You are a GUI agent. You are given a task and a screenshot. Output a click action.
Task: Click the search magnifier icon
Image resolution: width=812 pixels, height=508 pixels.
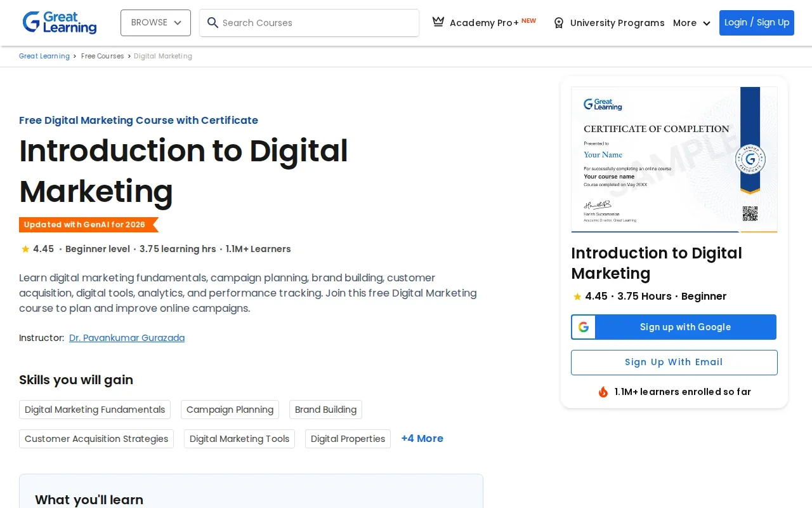point(213,23)
